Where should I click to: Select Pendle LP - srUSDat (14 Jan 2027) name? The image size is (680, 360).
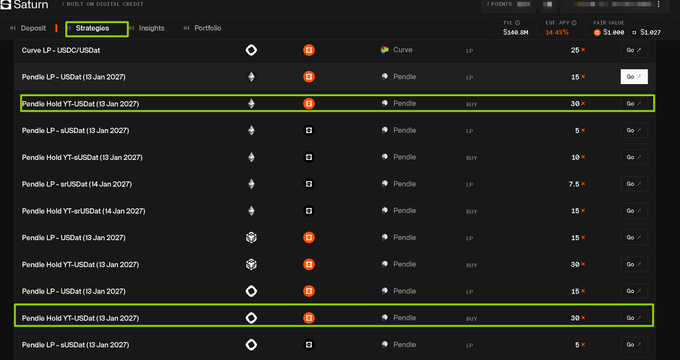[77, 184]
